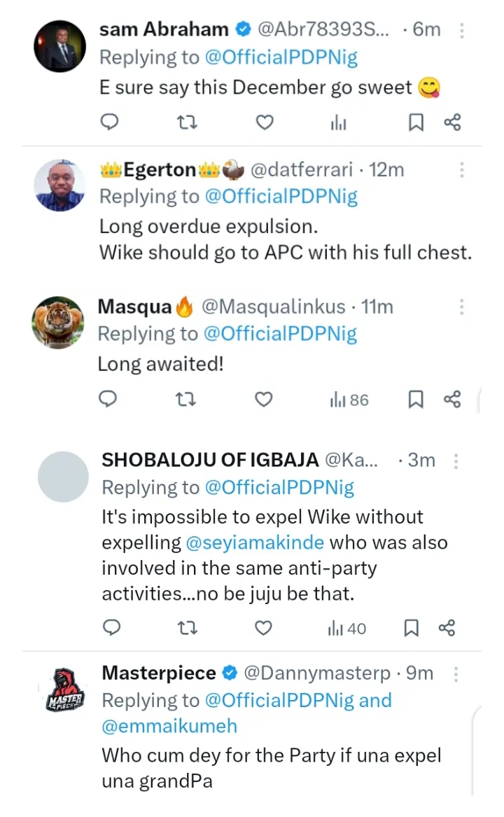View analytics on sam Abraham's tweet
Screen dimensions: 504x817
(338, 123)
